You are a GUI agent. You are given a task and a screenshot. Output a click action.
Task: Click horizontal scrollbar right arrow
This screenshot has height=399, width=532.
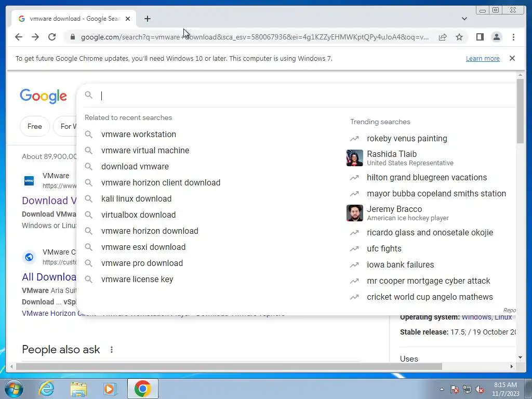coord(512,366)
